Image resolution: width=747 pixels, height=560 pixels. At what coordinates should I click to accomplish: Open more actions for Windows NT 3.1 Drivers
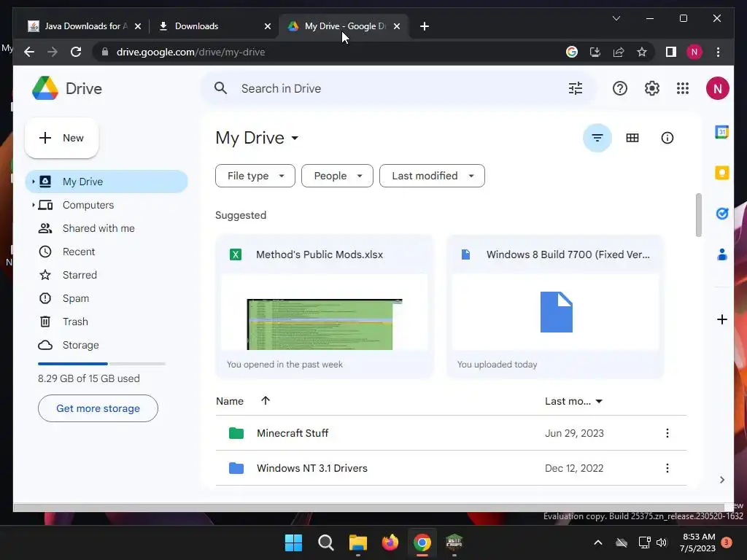[x=667, y=468]
